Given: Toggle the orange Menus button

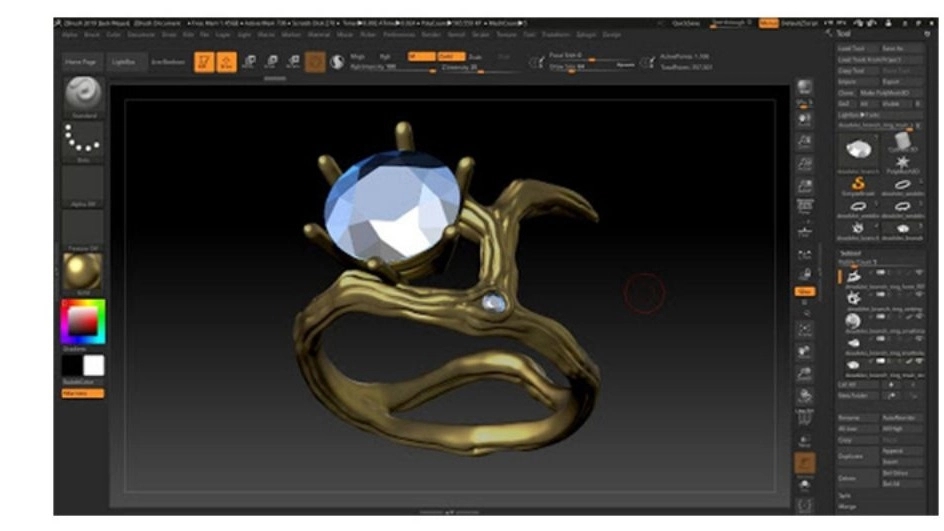Looking at the screenshot, I should (x=768, y=23).
